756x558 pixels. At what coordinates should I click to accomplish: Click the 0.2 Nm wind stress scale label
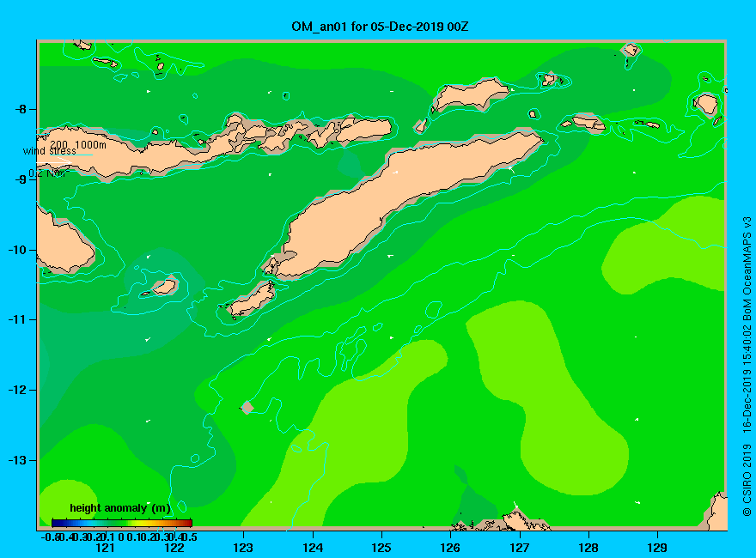point(47,173)
